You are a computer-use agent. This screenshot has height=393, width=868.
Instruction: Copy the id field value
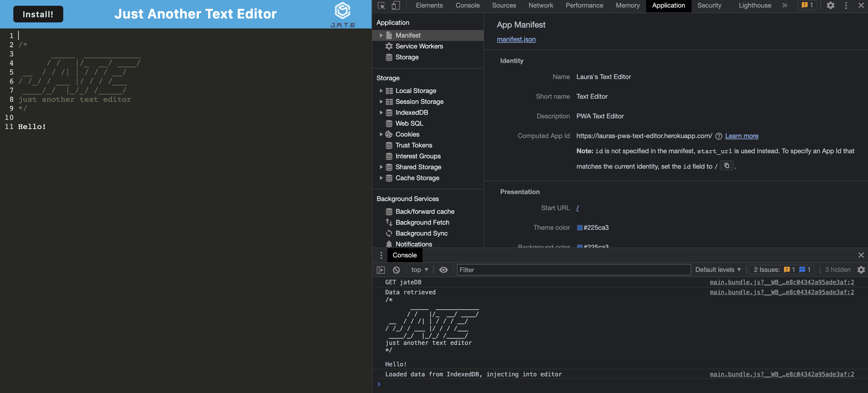click(x=726, y=166)
